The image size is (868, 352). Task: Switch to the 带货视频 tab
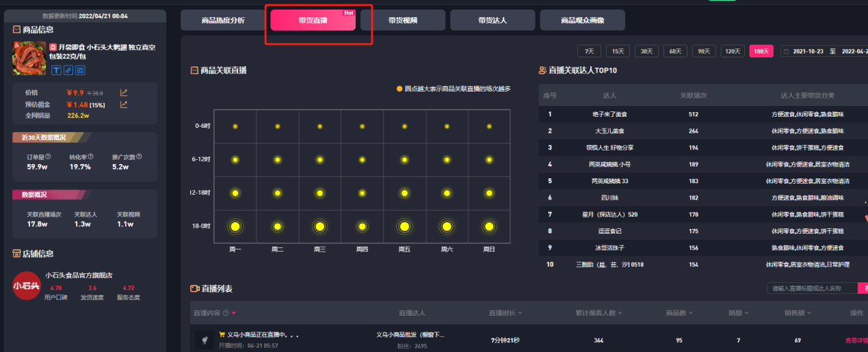click(x=402, y=21)
